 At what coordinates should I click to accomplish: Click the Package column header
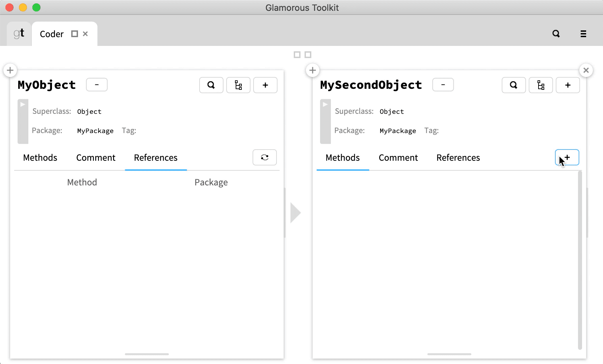(x=211, y=182)
